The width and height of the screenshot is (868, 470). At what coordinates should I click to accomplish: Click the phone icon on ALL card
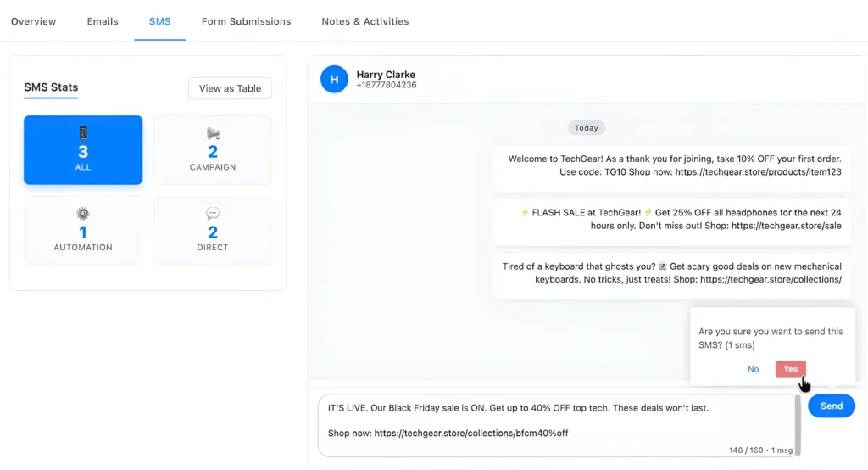click(83, 133)
